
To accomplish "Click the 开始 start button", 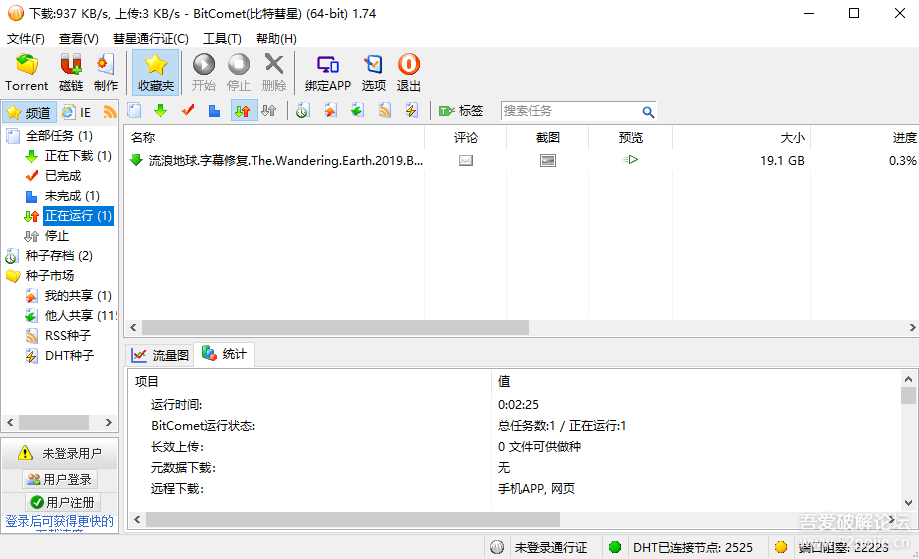I will pos(204,73).
